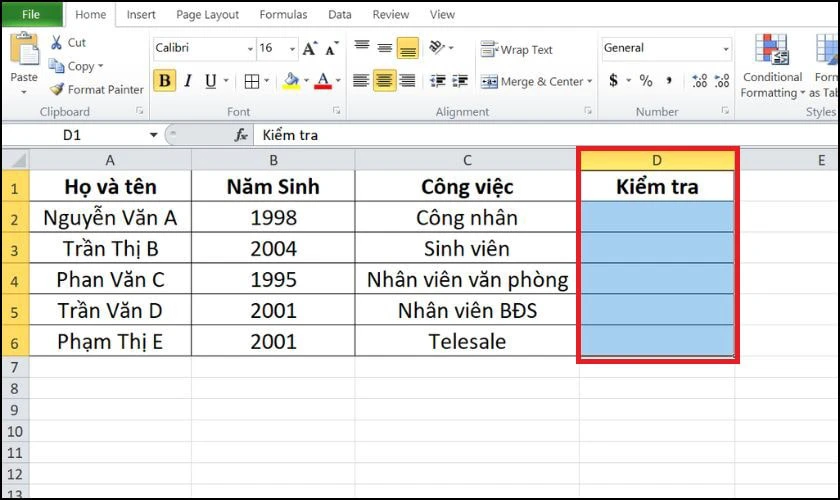Click Decrease Indent icon

coord(438,81)
